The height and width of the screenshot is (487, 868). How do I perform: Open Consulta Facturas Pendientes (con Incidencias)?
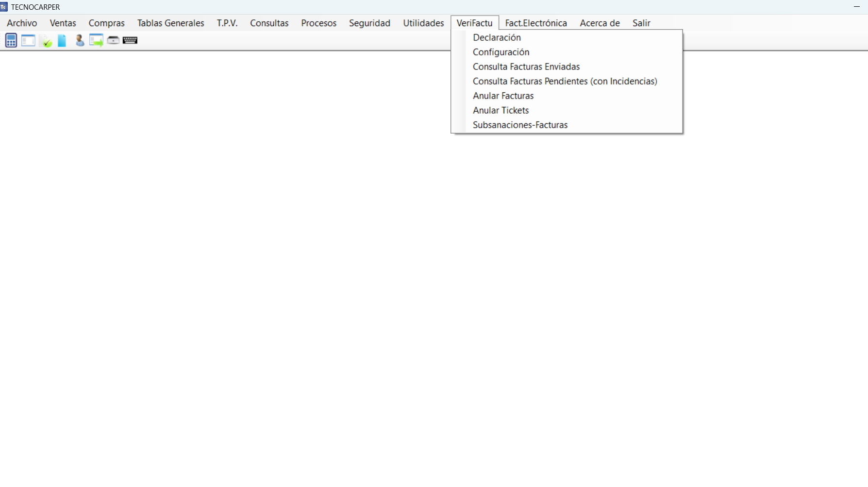(x=565, y=81)
